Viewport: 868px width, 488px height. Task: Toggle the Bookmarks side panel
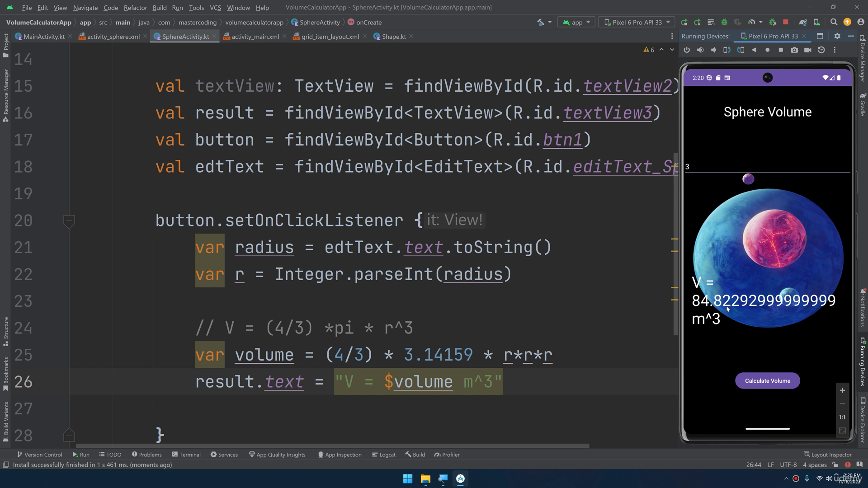6,374
